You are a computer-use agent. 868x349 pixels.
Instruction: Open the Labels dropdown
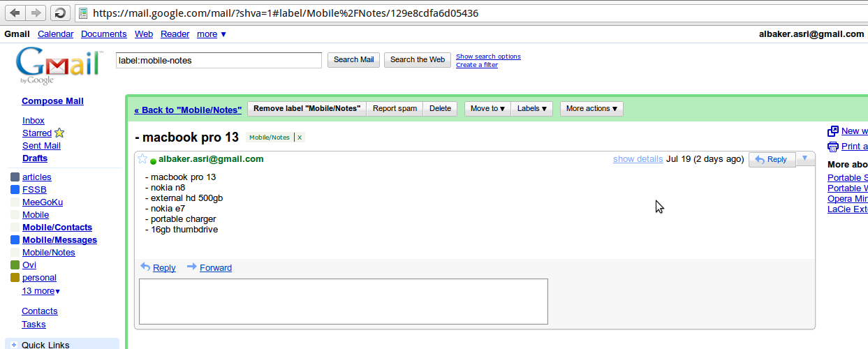pyautogui.click(x=531, y=109)
